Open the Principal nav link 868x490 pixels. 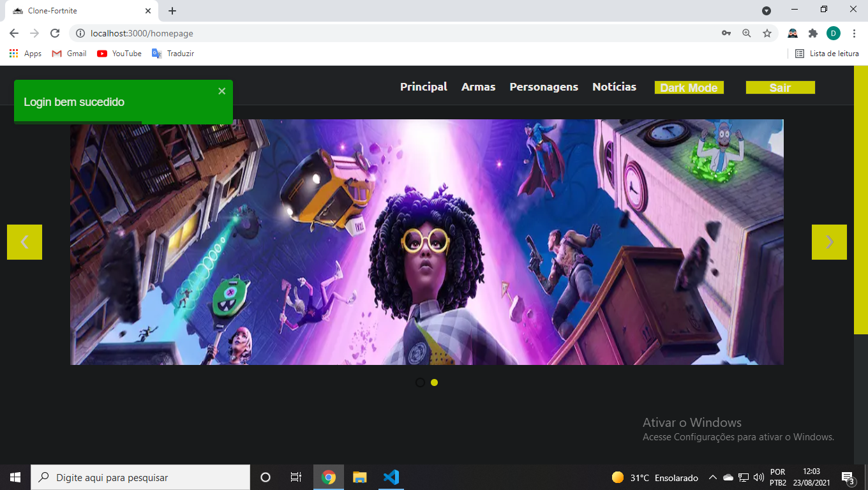424,87
